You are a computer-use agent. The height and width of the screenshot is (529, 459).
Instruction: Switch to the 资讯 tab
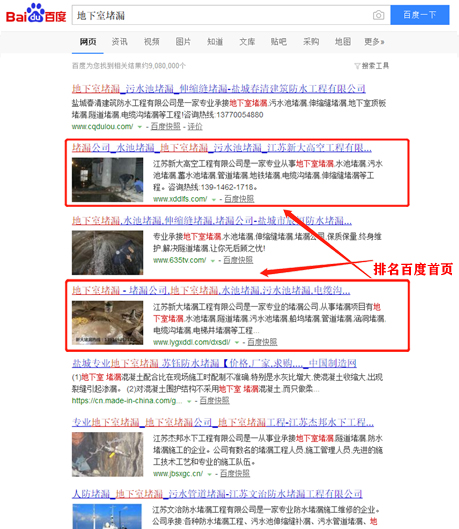pos(119,42)
